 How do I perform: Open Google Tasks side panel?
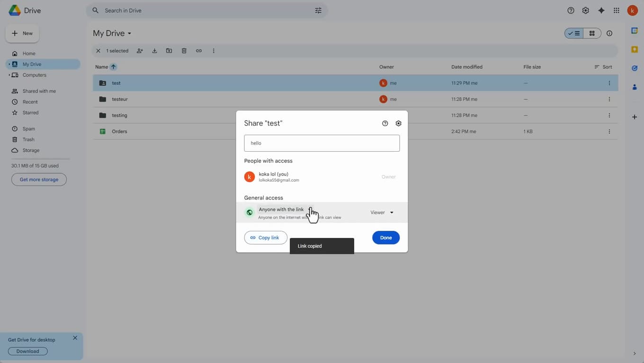click(x=635, y=68)
